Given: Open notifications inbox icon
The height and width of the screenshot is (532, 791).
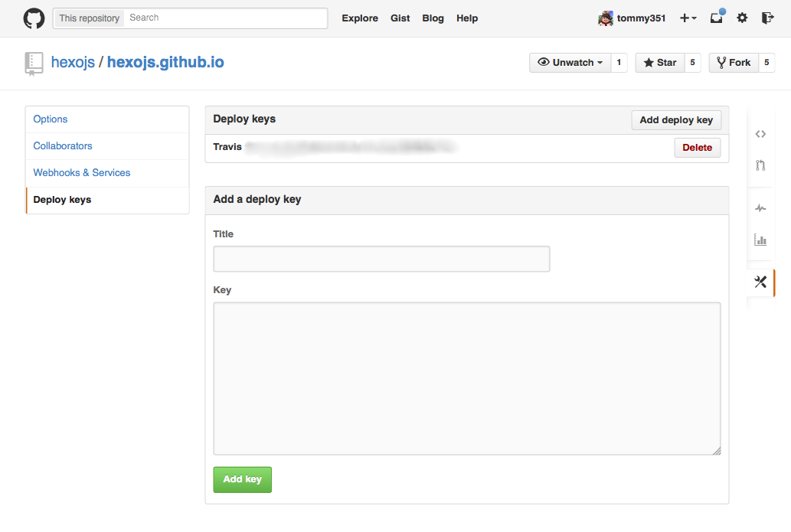Looking at the screenshot, I should 717,18.
